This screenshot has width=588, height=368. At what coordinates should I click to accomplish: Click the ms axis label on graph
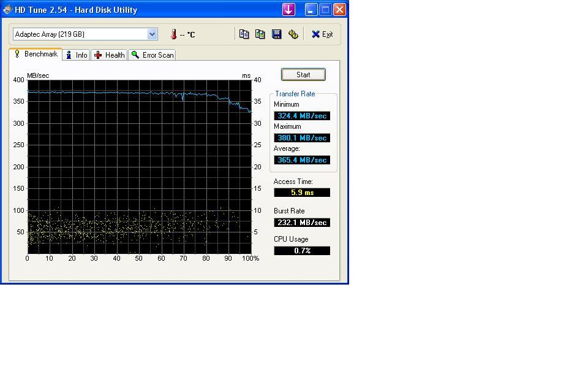pyautogui.click(x=246, y=75)
